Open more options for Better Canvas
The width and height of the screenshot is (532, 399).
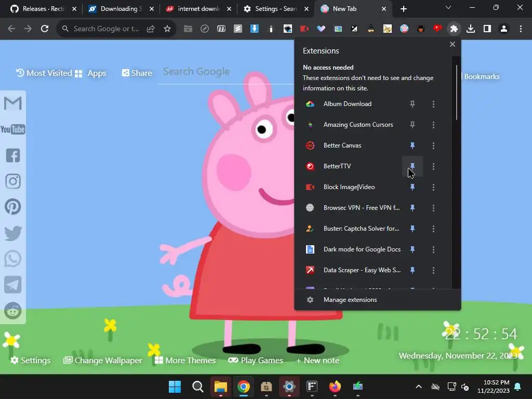pos(433,145)
